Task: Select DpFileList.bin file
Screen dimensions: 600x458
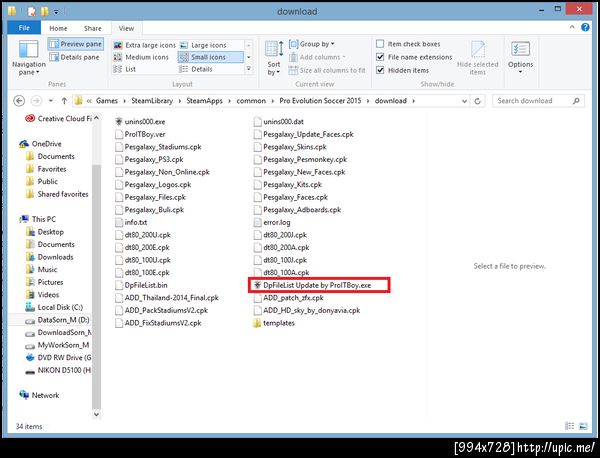Action: coord(141,285)
